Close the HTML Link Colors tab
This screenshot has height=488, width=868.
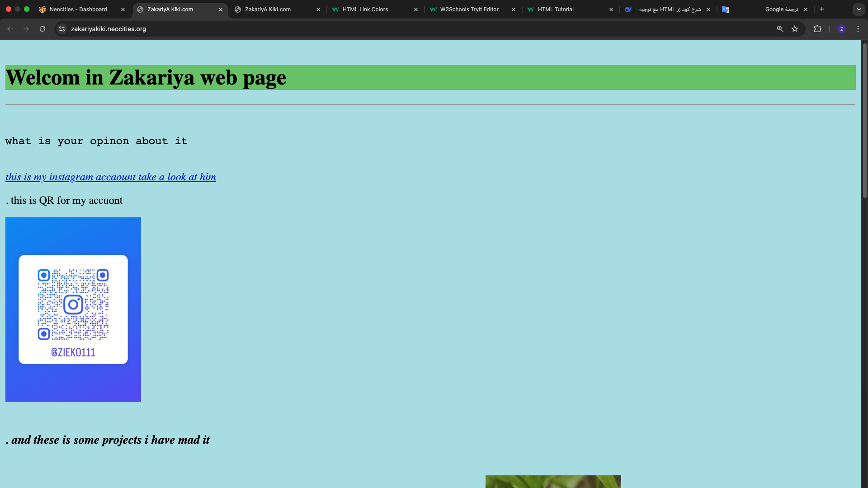tap(416, 9)
